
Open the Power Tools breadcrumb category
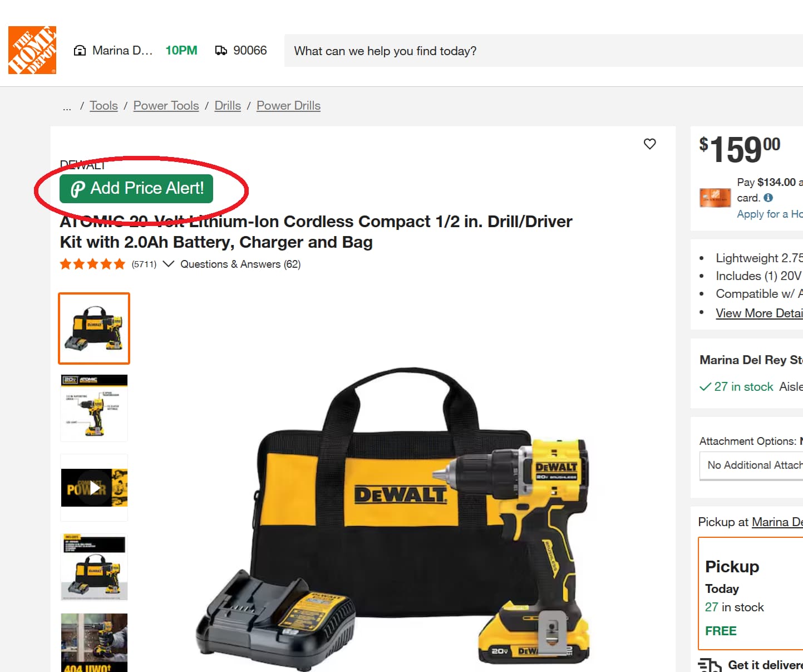click(166, 105)
